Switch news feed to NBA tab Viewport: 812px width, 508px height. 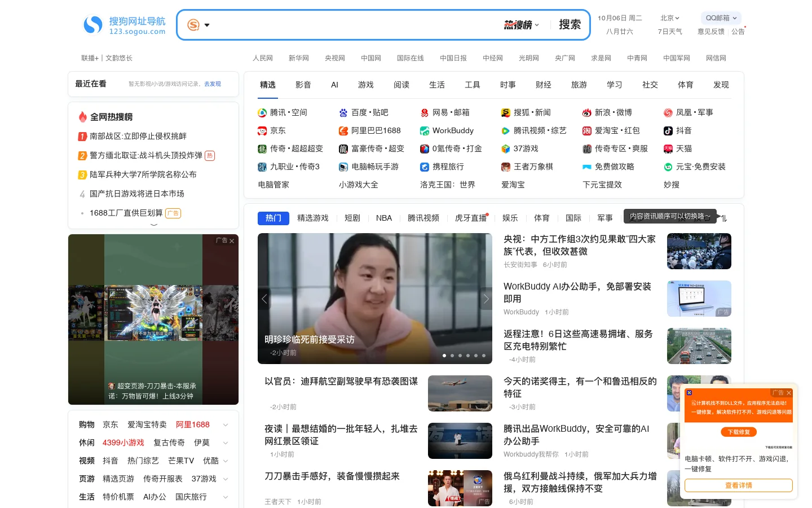click(x=384, y=218)
